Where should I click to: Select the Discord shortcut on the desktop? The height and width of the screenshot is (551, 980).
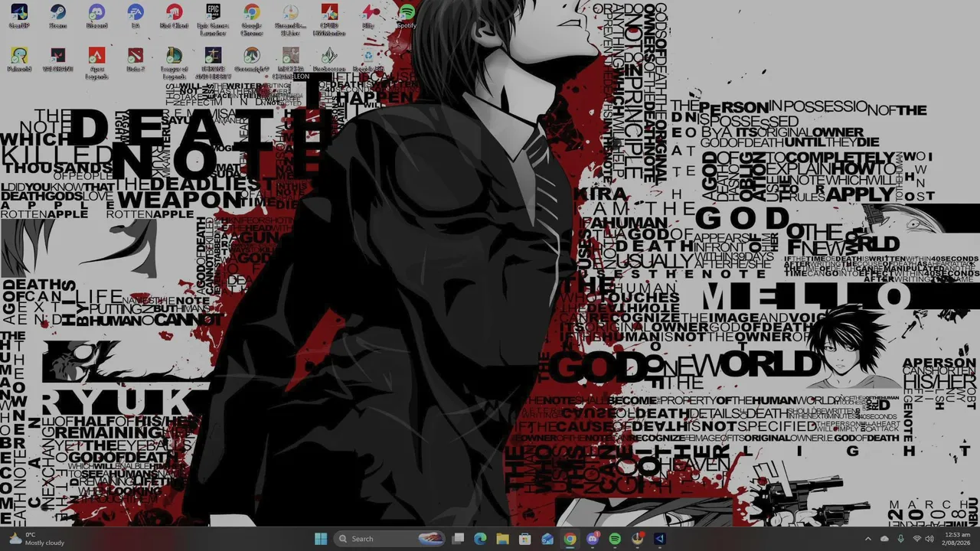[x=96, y=16]
